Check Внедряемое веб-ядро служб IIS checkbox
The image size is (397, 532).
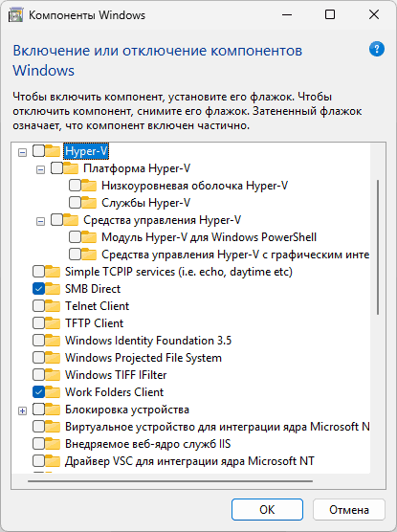click(x=38, y=444)
